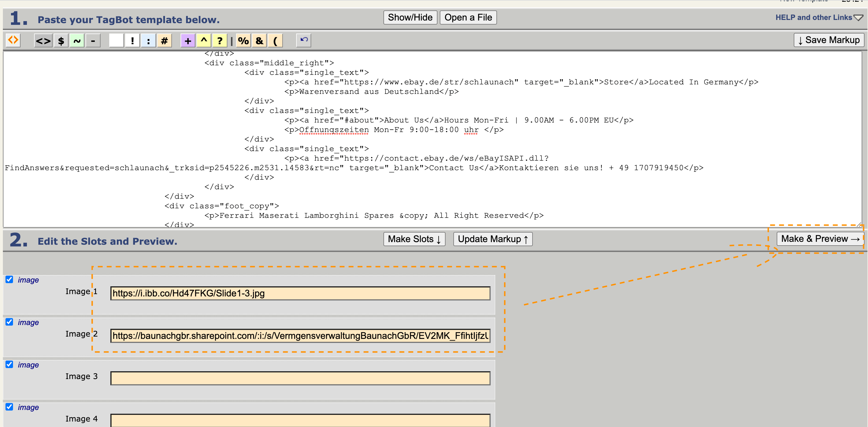Viewport: 868px width, 427px height.
Task: Click the misspelled word Offnungszeiten in markup
Action: pyautogui.click(x=334, y=130)
